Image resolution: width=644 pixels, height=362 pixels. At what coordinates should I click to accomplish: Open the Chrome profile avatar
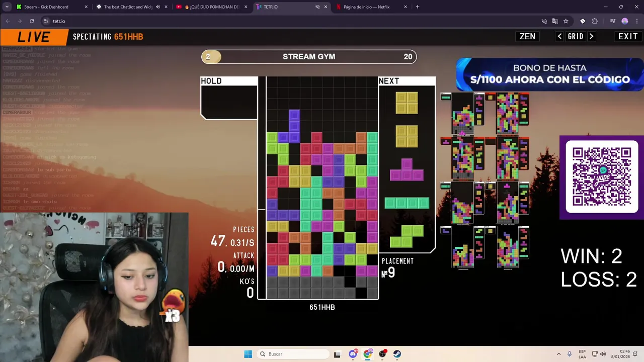click(x=625, y=21)
